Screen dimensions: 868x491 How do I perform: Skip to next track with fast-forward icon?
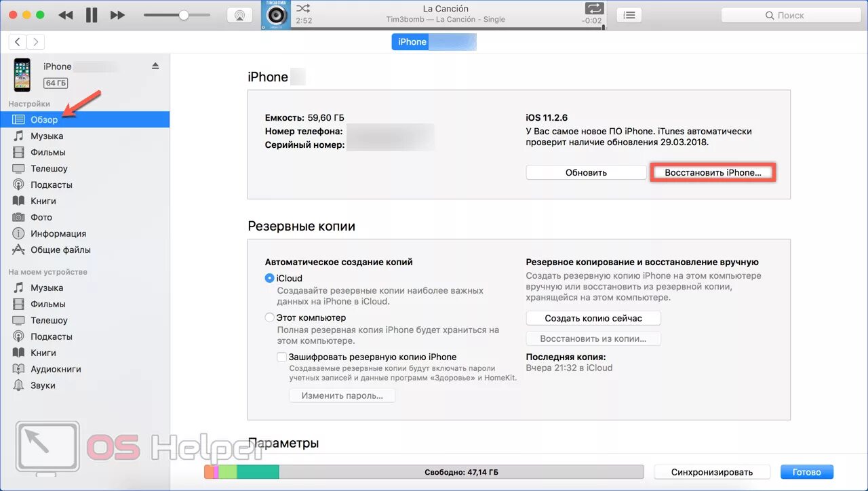pos(117,15)
